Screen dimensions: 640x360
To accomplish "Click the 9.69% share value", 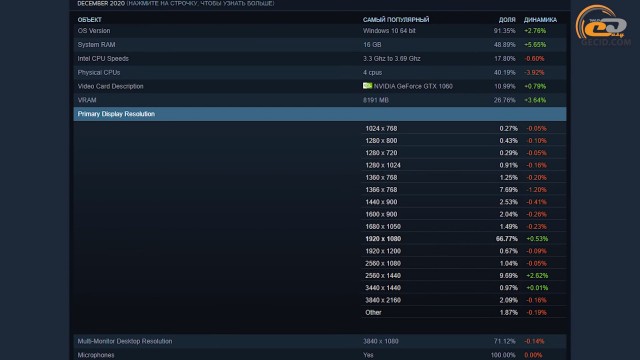I will point(509,276).
